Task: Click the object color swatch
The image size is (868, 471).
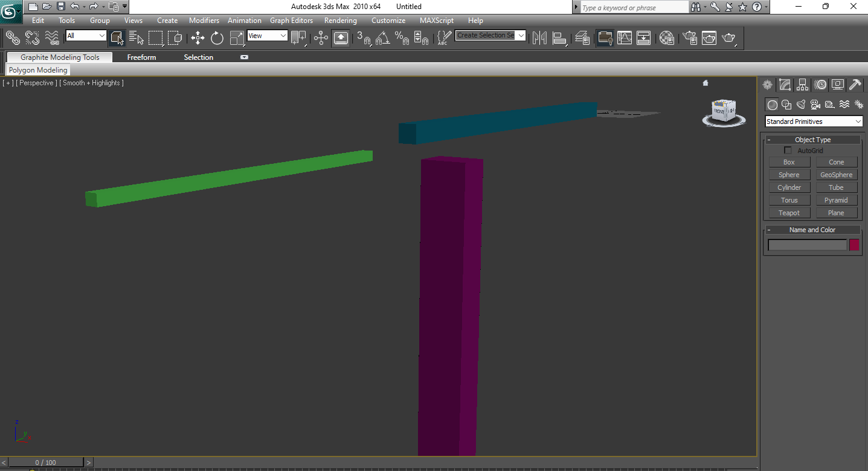Action: click(x=854, y=245)
